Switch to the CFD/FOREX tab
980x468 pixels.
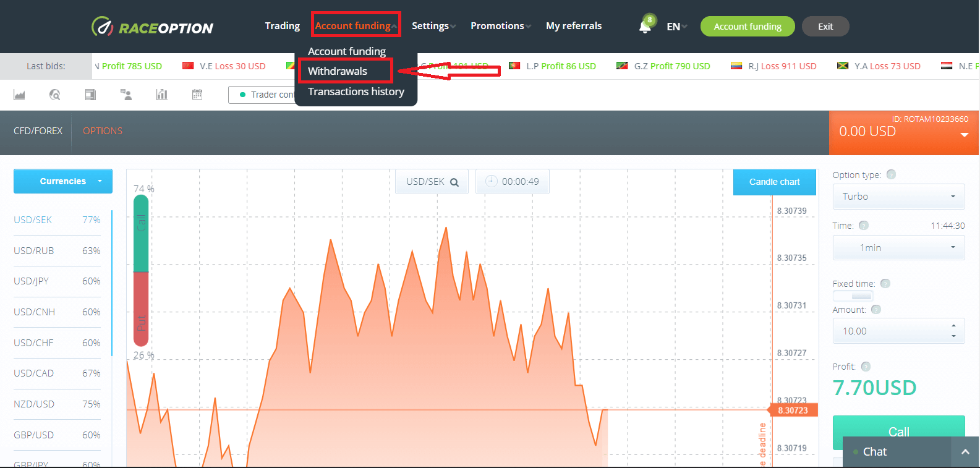38,131
